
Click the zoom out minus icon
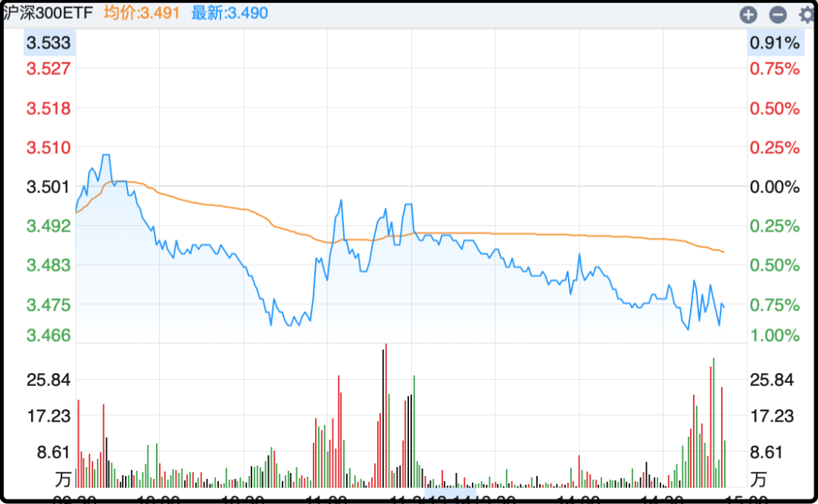pyautogui.click(x=777, y=14)
